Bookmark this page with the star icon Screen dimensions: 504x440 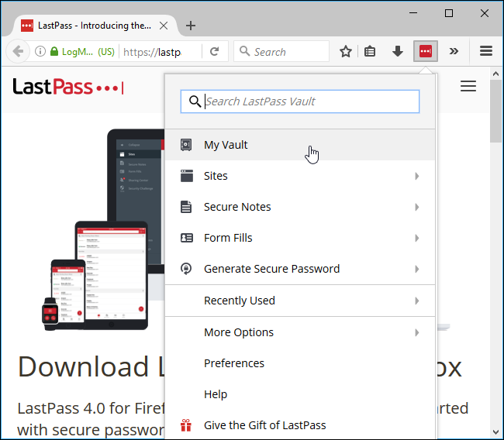click(346, 51)
